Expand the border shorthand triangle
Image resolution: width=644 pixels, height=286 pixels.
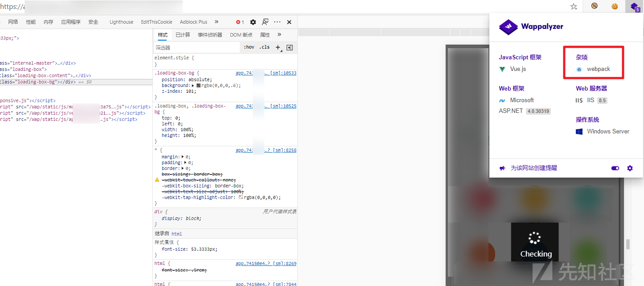coord(184,169)
